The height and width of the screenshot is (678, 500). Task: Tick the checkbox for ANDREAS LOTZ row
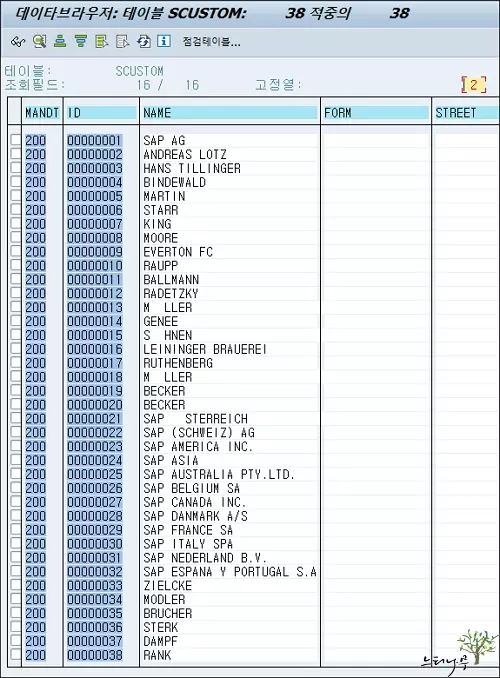pos(15,154)
